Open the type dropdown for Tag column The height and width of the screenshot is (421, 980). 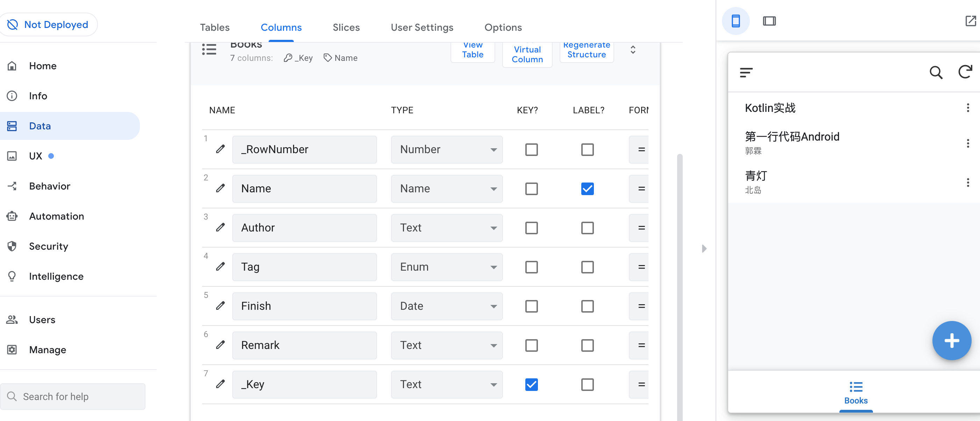click(x=447, y=267)
